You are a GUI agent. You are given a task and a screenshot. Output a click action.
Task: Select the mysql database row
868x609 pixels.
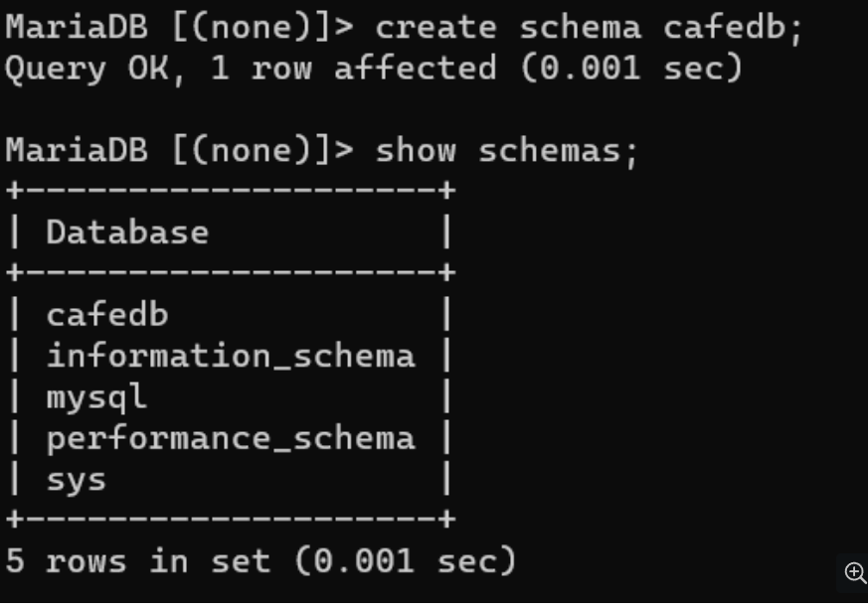click(x=230, y=396)
